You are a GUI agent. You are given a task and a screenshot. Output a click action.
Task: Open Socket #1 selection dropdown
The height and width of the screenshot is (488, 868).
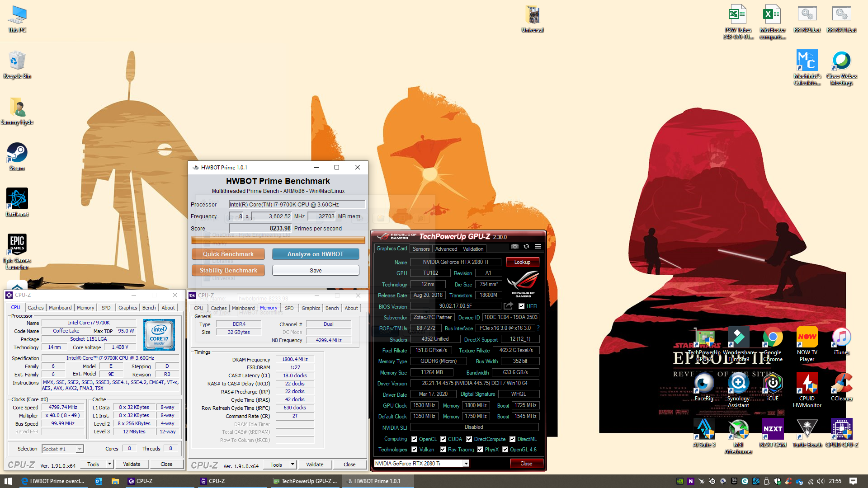(62, 449)
